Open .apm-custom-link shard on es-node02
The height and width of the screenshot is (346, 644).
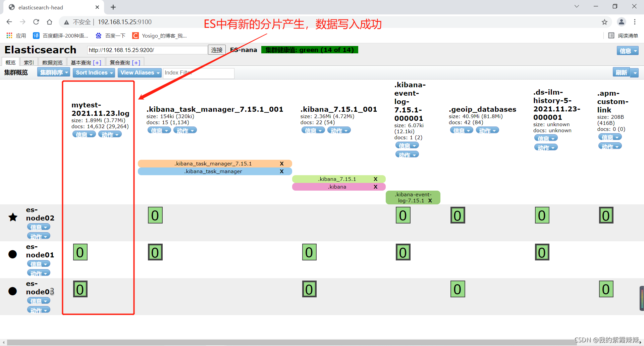click(x=606, y=215)
